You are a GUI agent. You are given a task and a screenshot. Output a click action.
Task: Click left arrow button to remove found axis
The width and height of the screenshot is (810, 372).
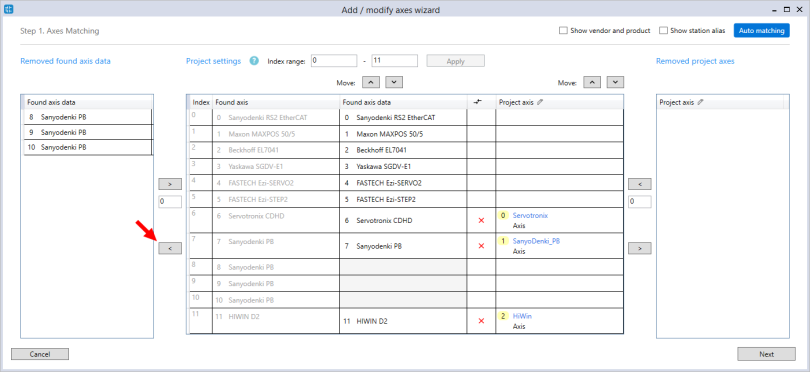tap(170, 249)
